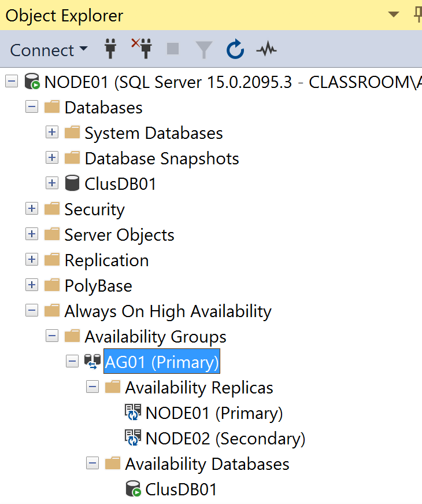Expand the ClusDB01 database under Databases
Image resolution: width=422 pixels, height=504 pixels.
click(52, 184)
